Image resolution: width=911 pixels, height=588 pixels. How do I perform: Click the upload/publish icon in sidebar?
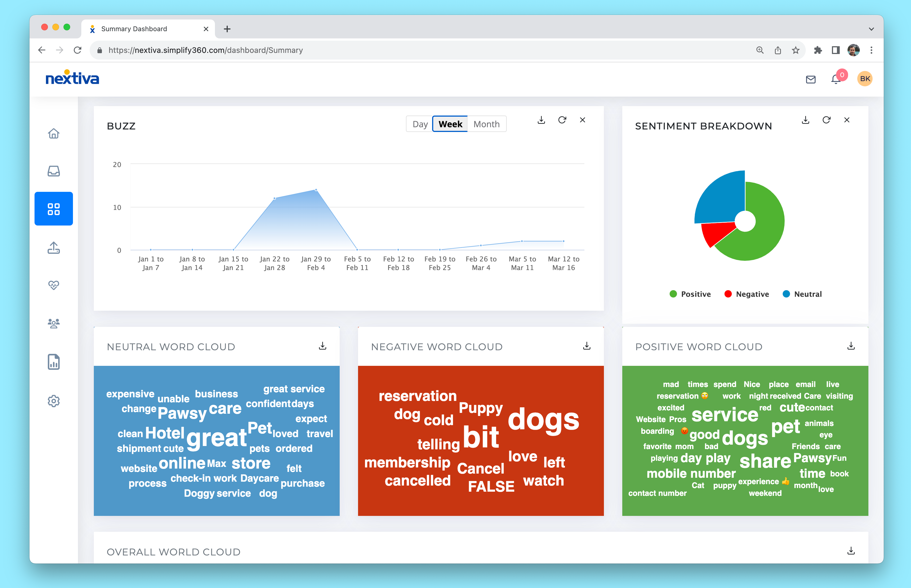pos(53,248)
